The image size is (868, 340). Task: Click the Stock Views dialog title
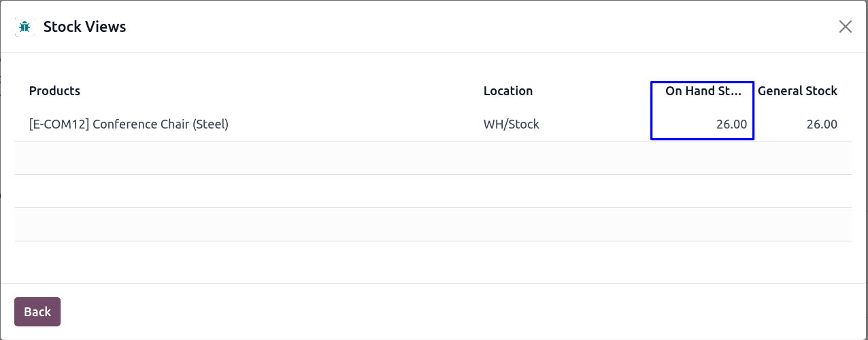84,27
